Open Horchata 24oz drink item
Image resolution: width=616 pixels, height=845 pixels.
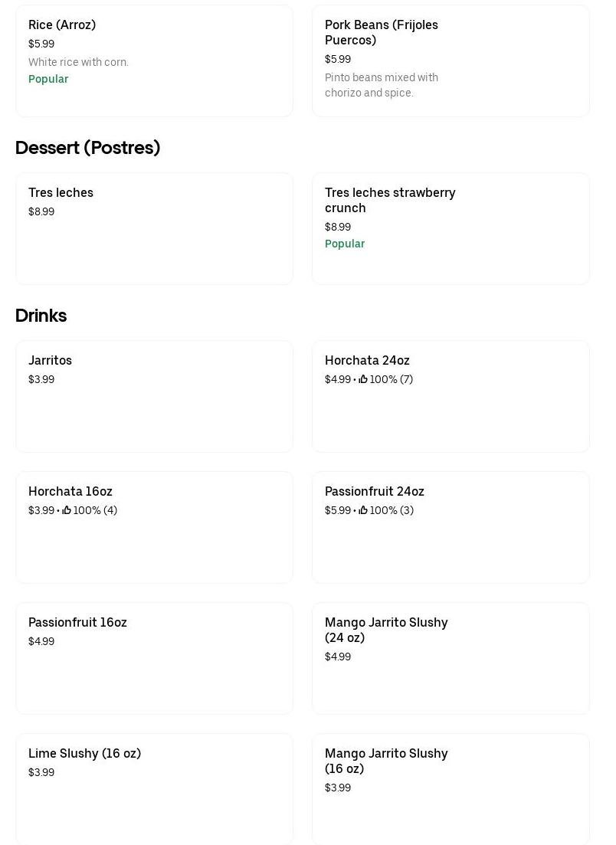point(451,406)
